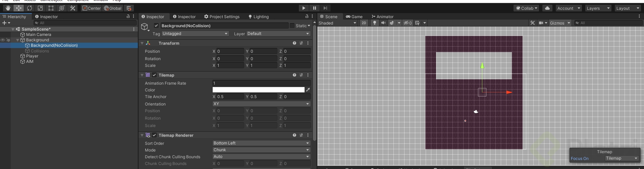Open the Sort Order dropdown
This screenshot has width=644, height=169.
(261, 143)
